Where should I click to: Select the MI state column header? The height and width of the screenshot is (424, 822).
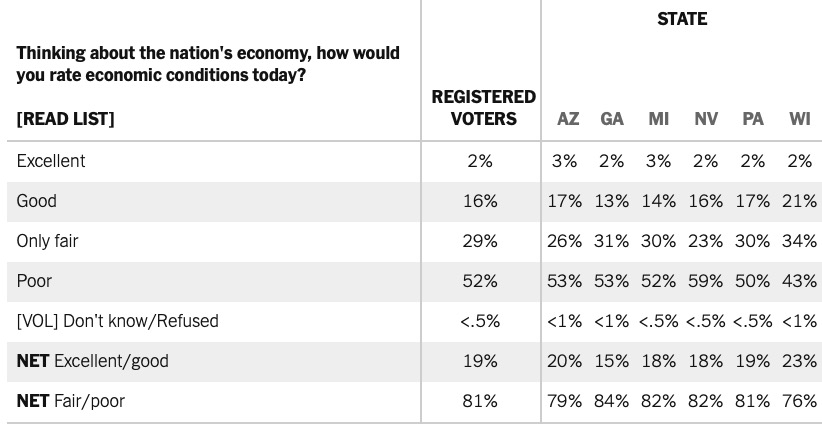[658, 119]
